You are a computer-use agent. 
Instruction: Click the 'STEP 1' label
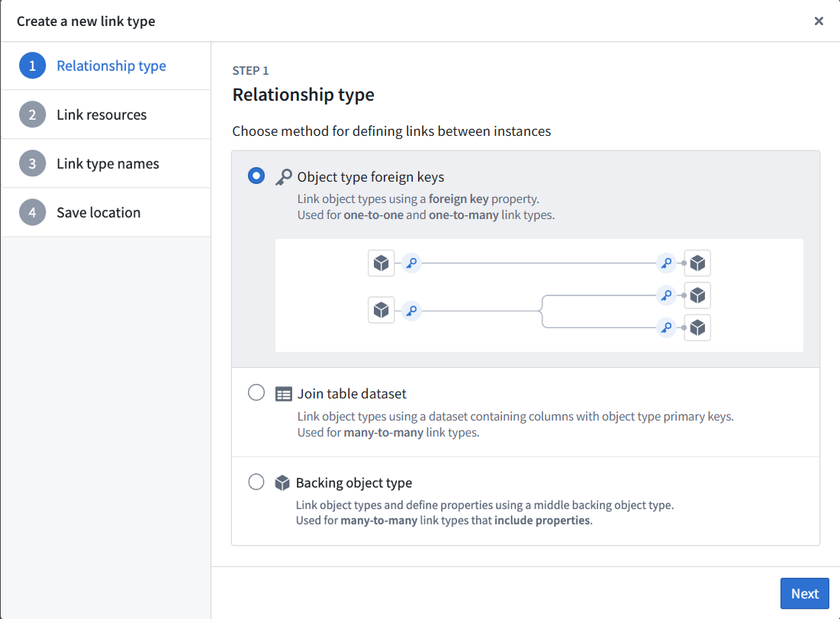click(x=250, y=71)
